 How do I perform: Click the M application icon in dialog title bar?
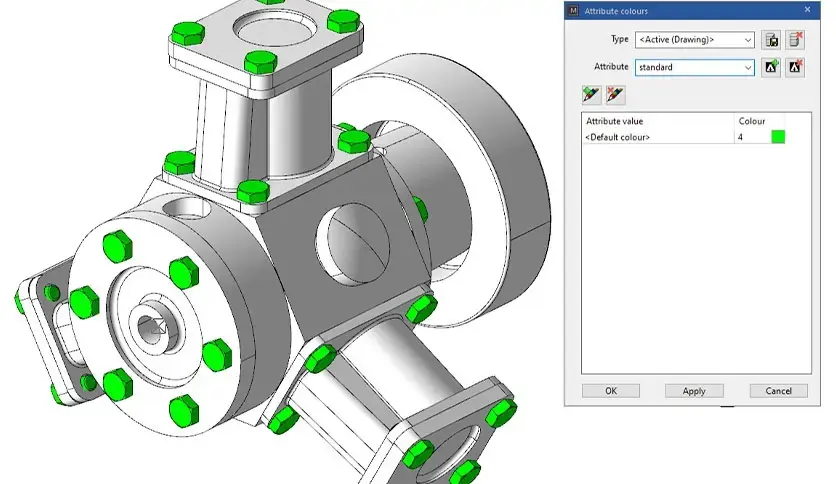point(573,10)
